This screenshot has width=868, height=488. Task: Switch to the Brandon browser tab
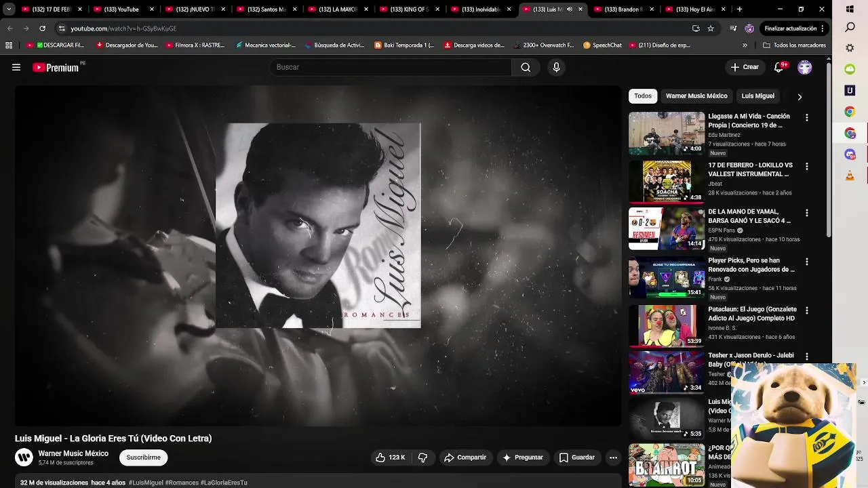(x=623, y=9)
